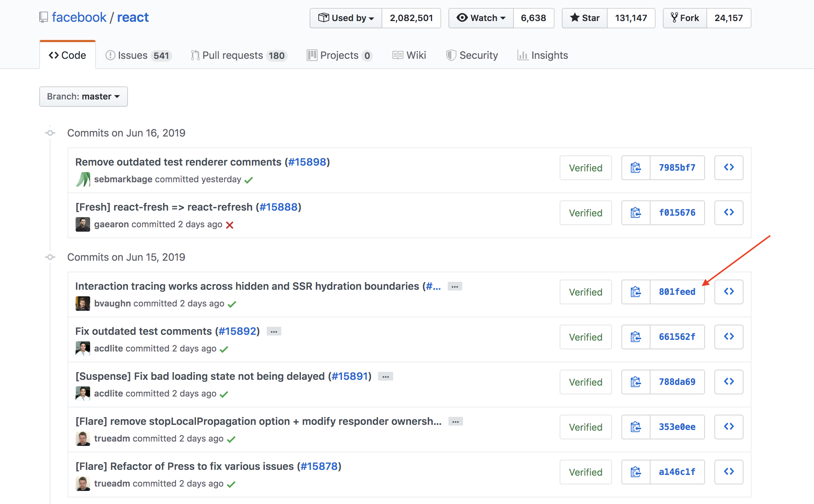Click the repository book icon beside facebook/react
The width and height of the screenshot is (814, 504).
point(44,17)
